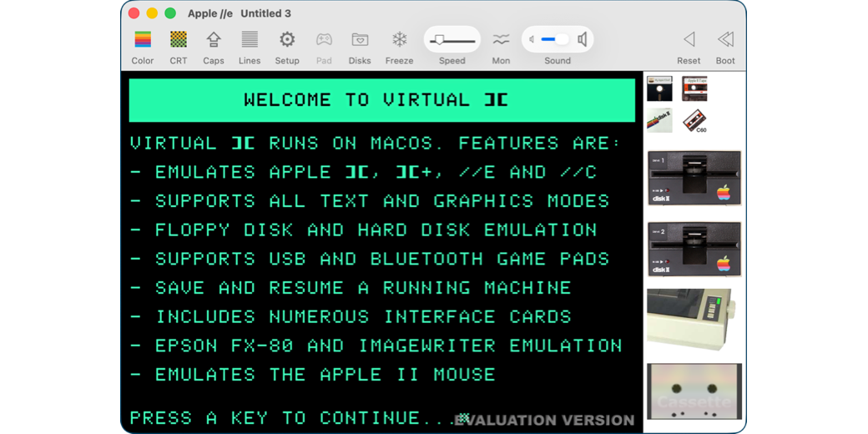The width and height of the screenshot is (868, 434).
Task: Click the Freeze snowflake icon
Action: point(399,39)
